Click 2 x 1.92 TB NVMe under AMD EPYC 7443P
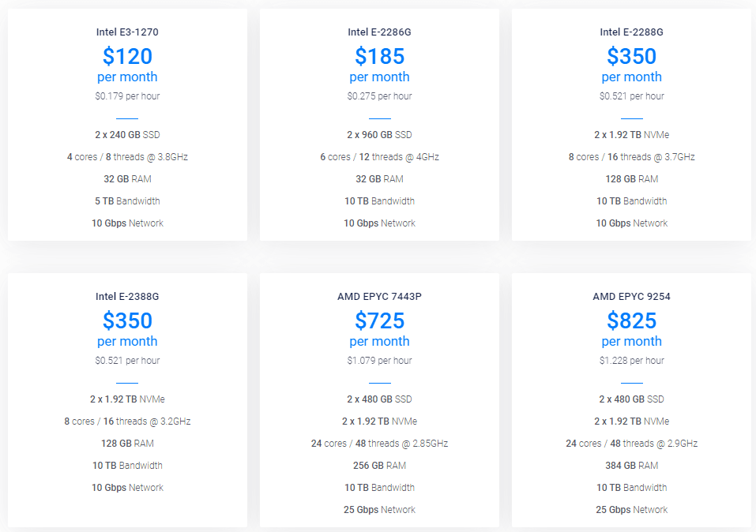 tap(379, 421)
